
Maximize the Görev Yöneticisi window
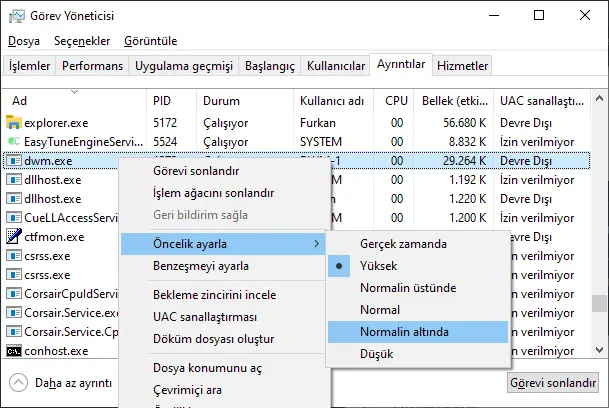click(x=539, y=16)
